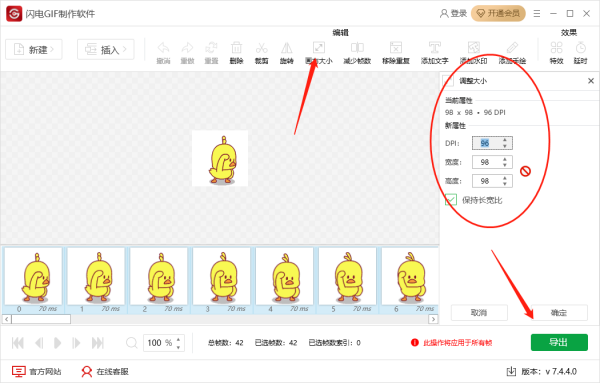Open the Effects (特效) tool

click(x=556, y=49)
